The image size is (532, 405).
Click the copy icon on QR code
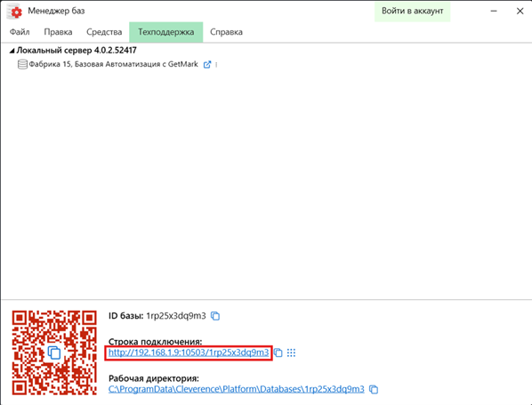pyautogui.click(x=54, y=352)
